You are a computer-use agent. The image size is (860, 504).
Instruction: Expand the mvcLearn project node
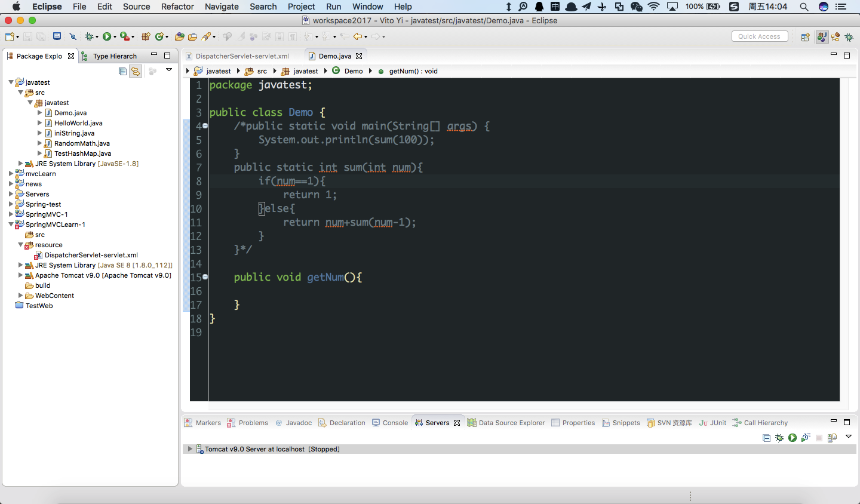pyautogui.click(x=11, y=174)
